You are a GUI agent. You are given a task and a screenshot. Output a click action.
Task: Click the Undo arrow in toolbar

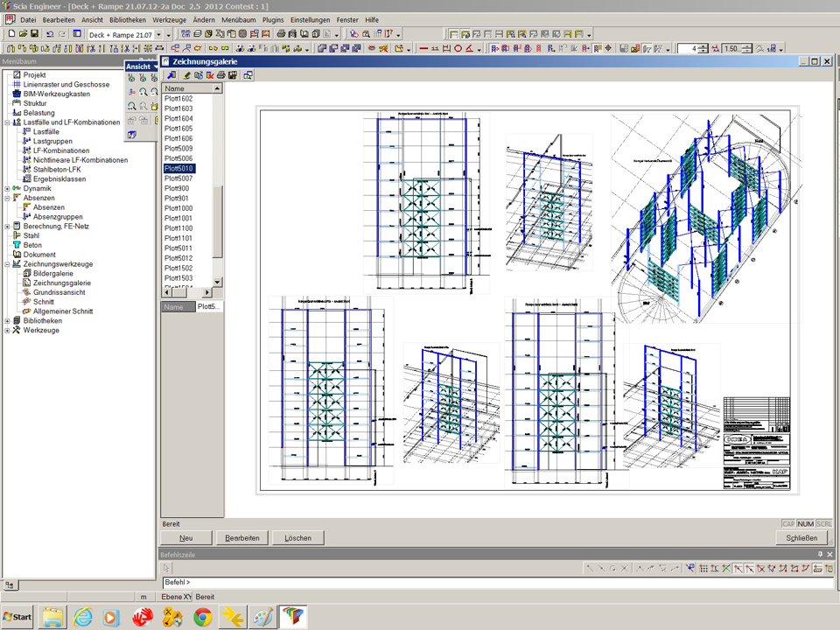(x=50, y=34)
